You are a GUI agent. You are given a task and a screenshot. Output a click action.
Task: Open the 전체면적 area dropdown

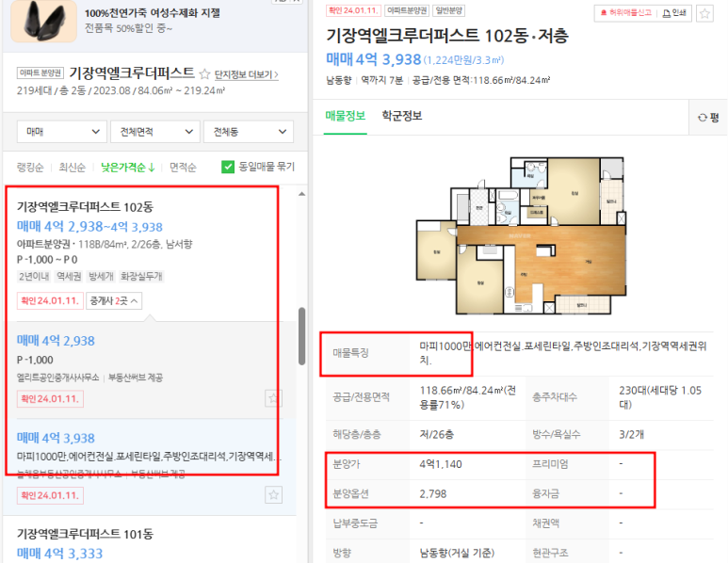tap(155, 132)
